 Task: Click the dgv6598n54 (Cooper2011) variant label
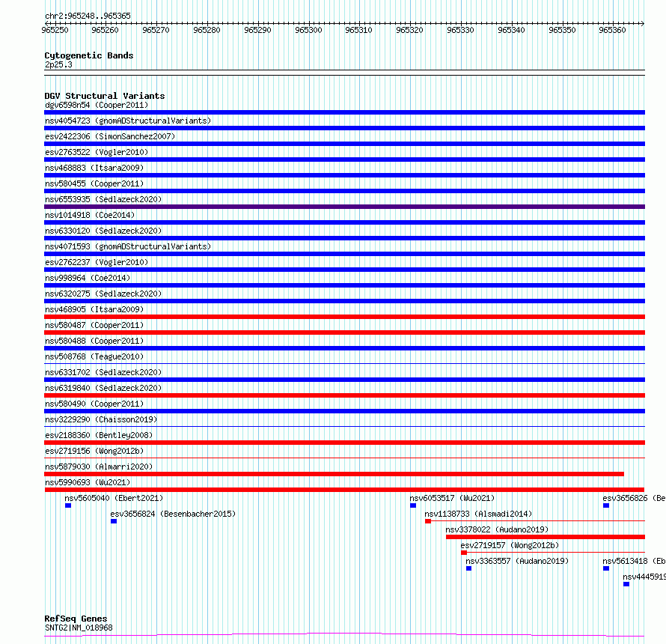[x=97, y=105]
